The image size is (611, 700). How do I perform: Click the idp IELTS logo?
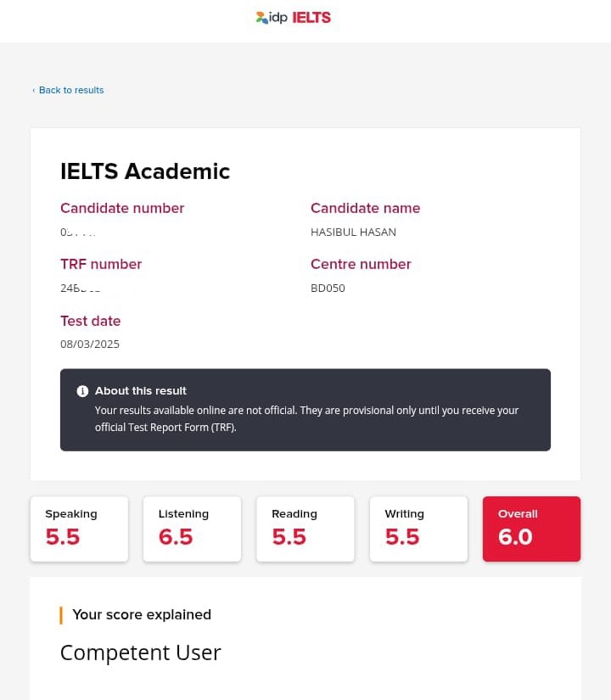tap(294, 17)
